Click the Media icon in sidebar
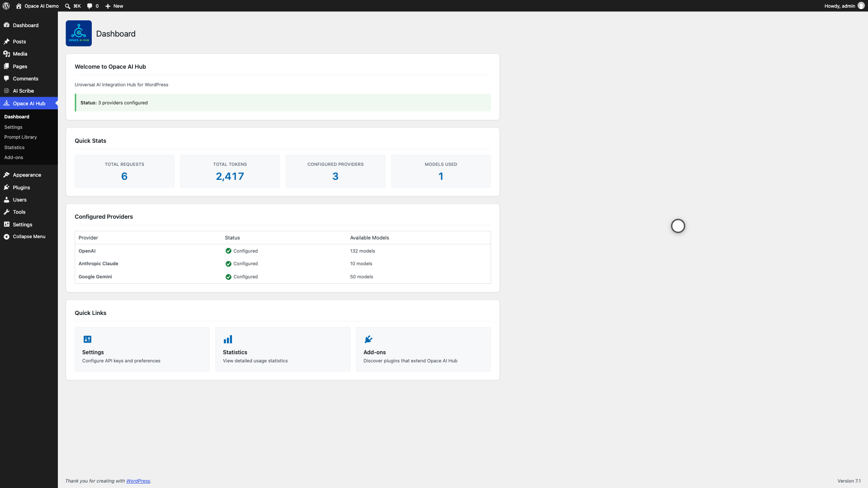868x488 pixels. tap(7, 54)
